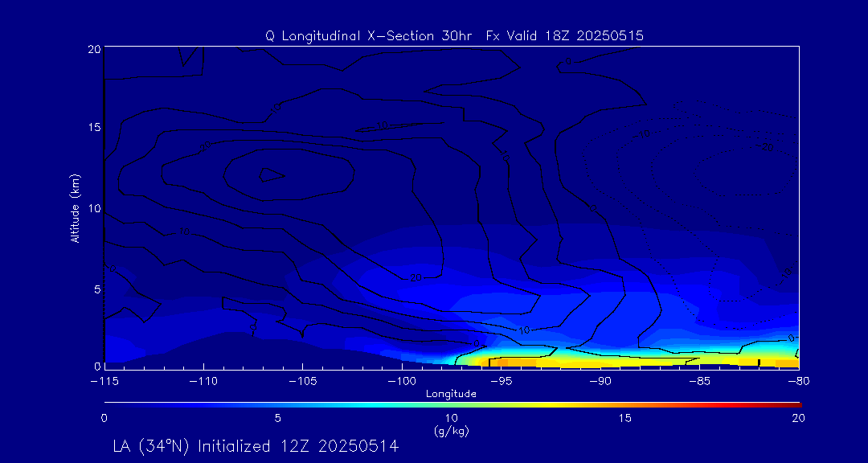The width and height of the screenshot is (868, 463).
Task: Click the 'Longitude' x-axis label
Action: pyautogui.click(x=451, y=393)
